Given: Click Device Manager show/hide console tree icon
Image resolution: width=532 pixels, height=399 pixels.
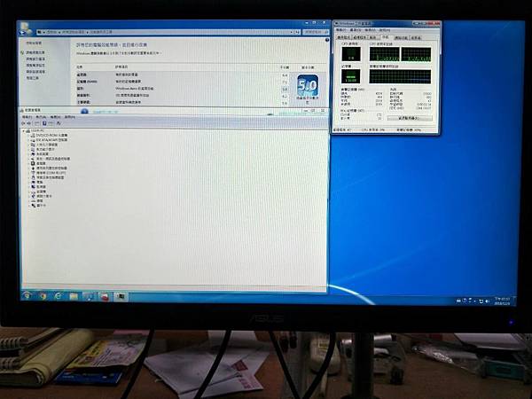Looking at the screenshot, I should [37, 123].
